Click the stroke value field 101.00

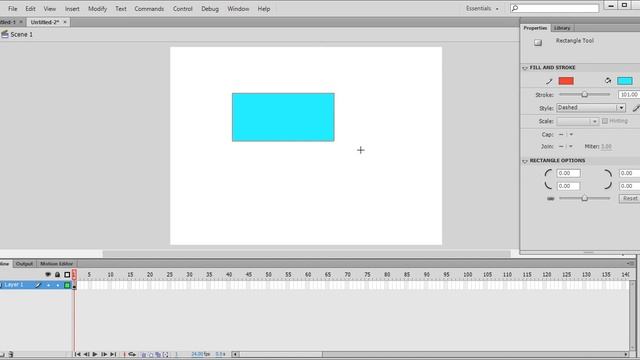coord(629,95)
